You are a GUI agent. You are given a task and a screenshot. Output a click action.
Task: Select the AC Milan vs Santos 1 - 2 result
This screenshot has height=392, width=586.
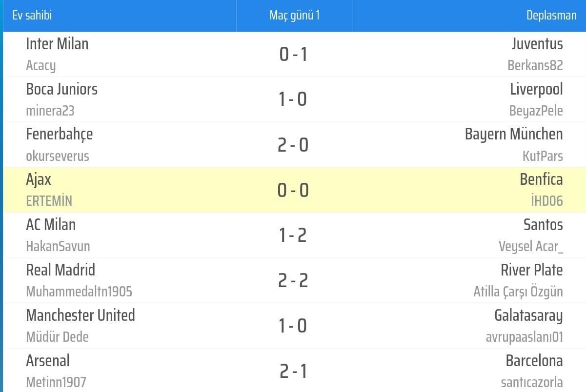coord(293,235)
